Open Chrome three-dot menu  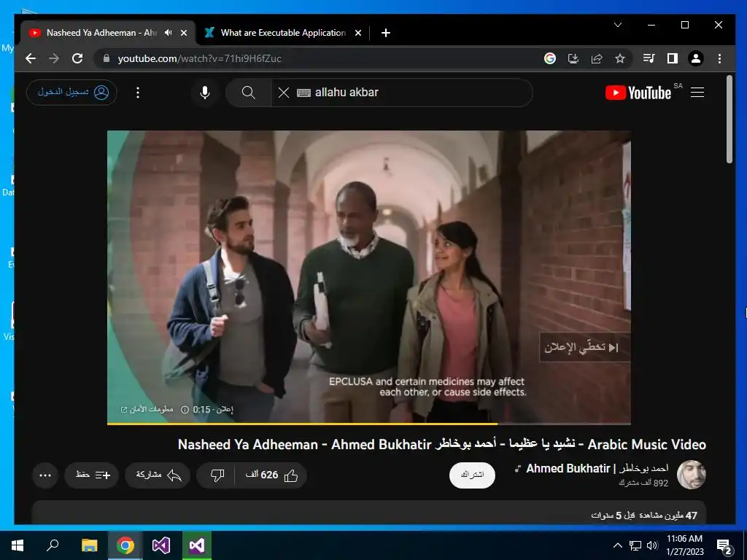pos(719,58)
